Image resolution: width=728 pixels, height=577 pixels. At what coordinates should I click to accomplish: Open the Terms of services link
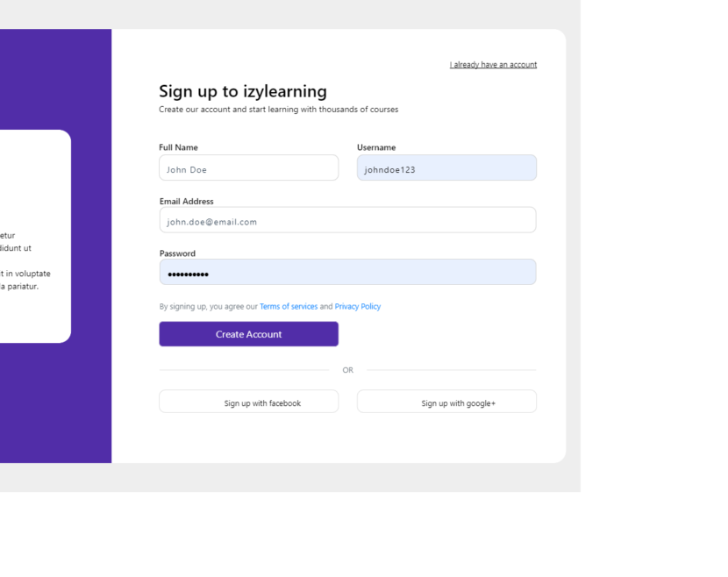(x=289, y=306)
